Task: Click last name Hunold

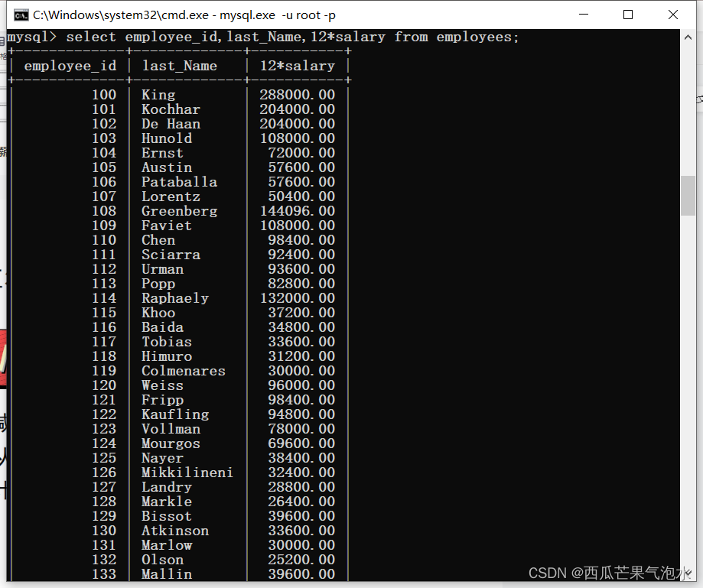Action: (x=167, y=138)
